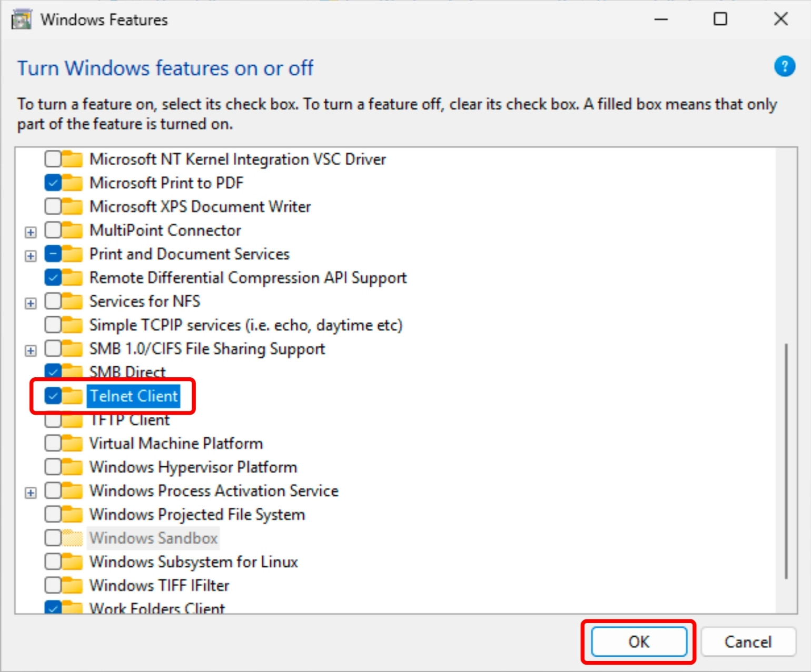811x672 pixels.
Task: Uncheck Remote Differential Compression API Support
Action: [53, 277]
